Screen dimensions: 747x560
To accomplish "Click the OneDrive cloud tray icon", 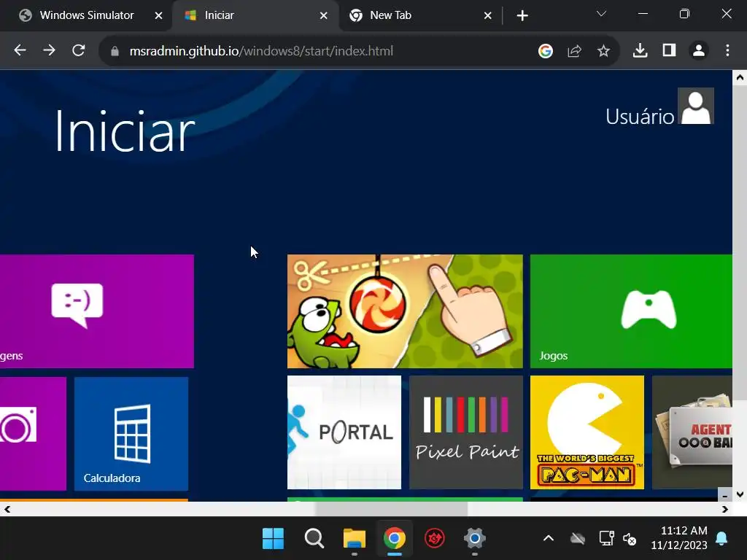I will click(x=578, y=539).
